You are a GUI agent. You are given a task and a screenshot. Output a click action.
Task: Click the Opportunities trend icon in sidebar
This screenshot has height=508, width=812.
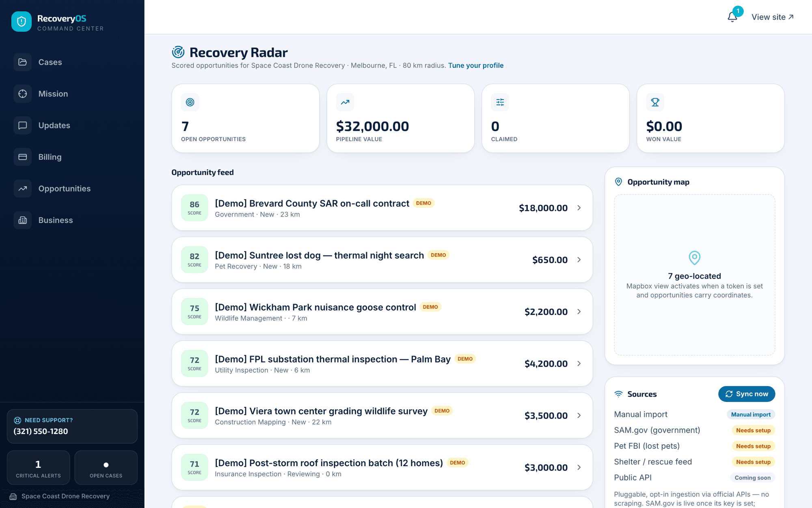23,189
